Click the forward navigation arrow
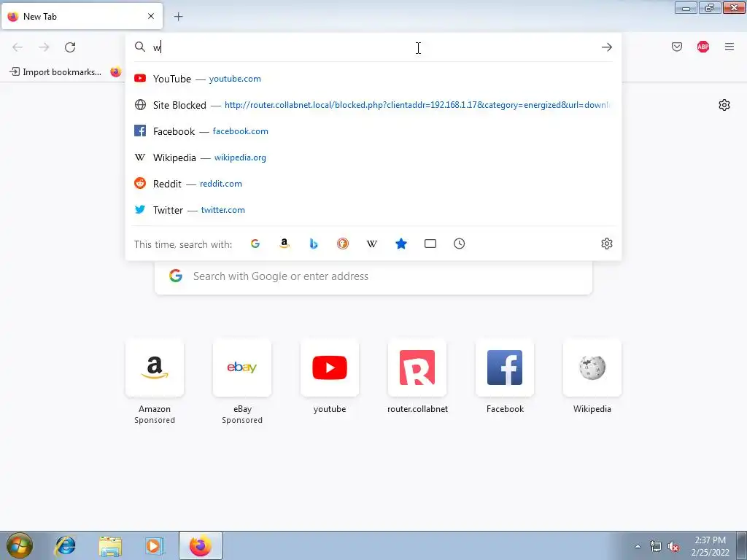The width and height of the screenshot is (747, 560). point(44,47)
